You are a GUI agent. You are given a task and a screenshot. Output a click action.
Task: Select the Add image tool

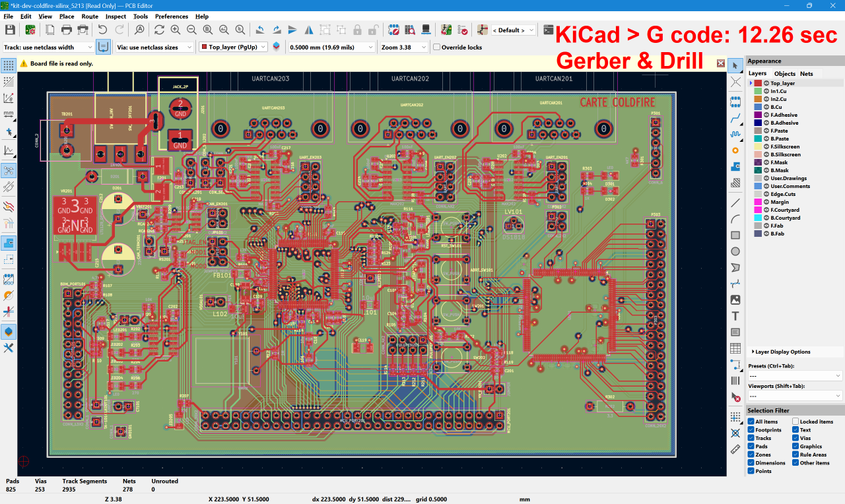pos(735,299)
